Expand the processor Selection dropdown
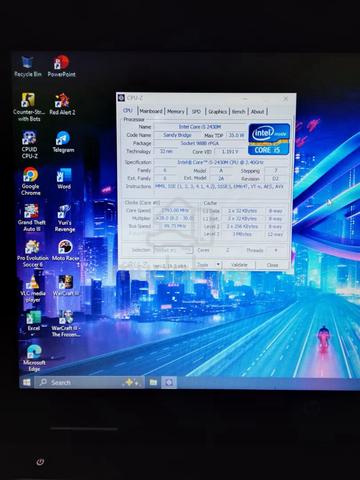 173,250
